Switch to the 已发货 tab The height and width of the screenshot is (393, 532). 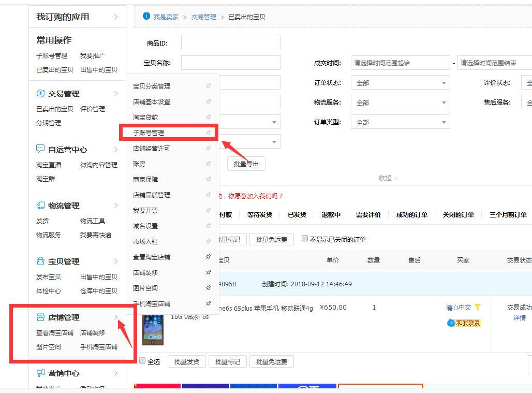click(297, 214)
